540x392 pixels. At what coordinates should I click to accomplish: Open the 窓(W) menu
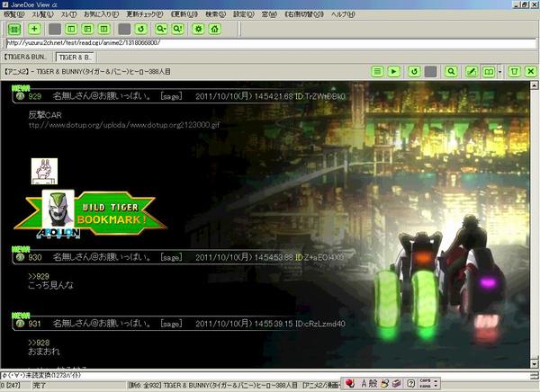[x=269, y=14]
